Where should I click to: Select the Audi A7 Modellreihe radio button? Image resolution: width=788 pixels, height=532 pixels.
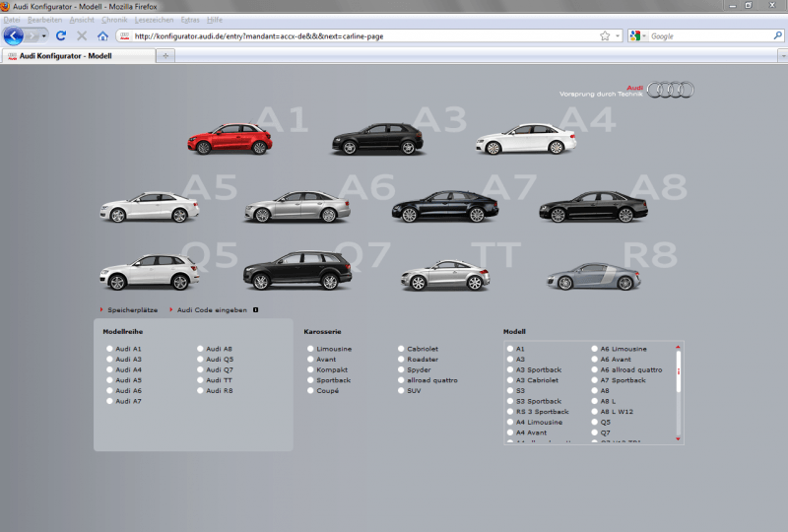tap(109, 401)
